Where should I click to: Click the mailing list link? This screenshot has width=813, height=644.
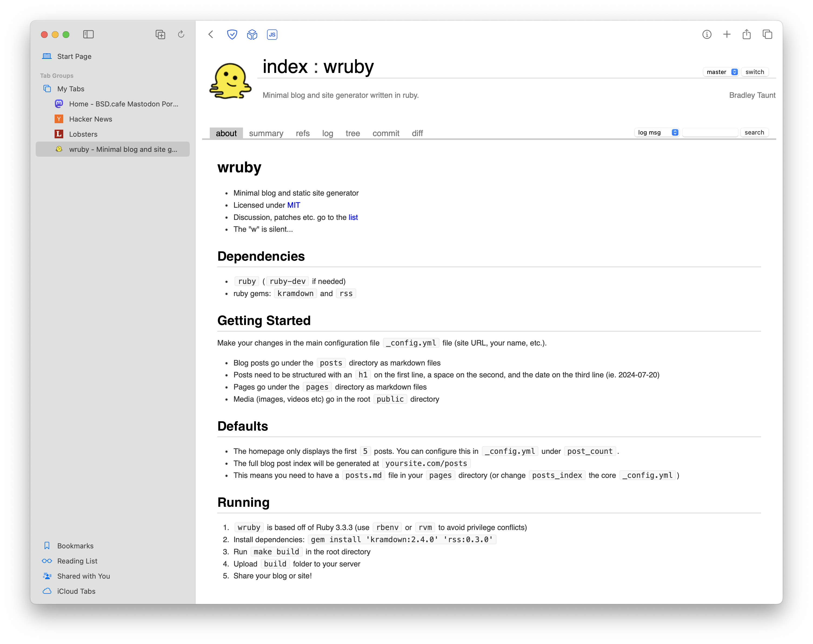[354, 217]
